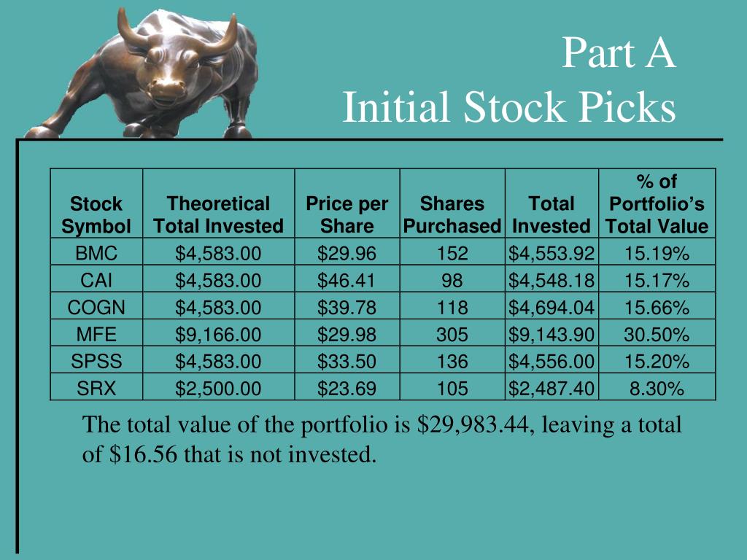Viewport: 747px width, 560px height.
Task: Select the COGN shares cell 118
Action: [452, 306]
